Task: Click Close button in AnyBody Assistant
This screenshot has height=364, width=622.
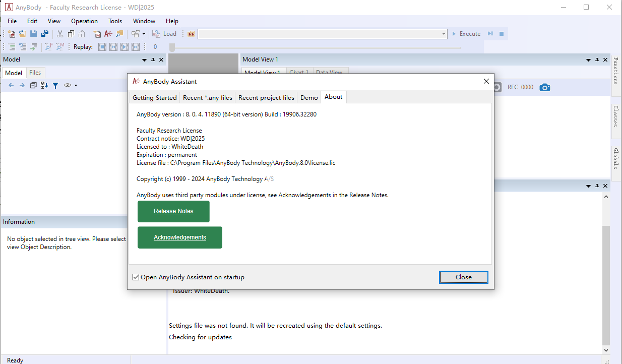Action: coord(464,277)
